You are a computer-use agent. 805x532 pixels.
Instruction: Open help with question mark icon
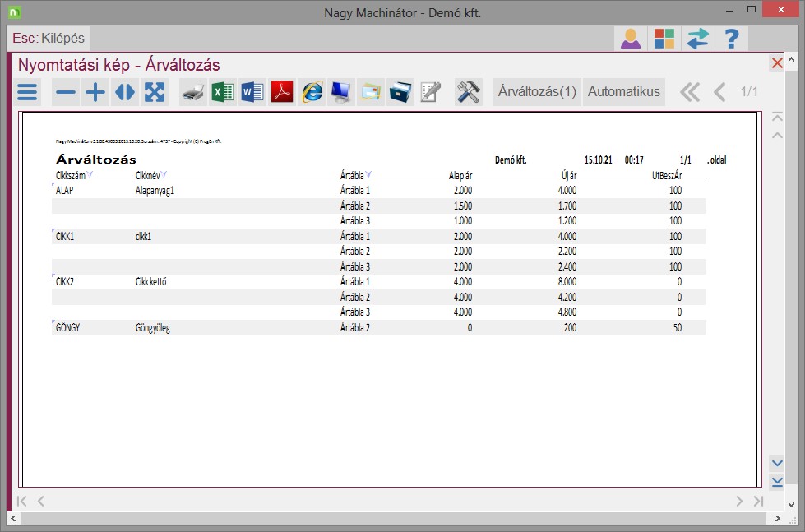click(x=732, y=39)
